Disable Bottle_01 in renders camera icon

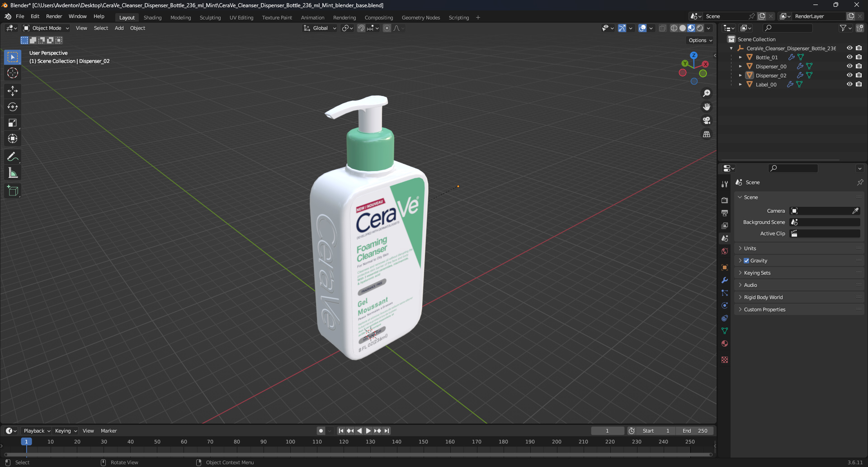859,57
